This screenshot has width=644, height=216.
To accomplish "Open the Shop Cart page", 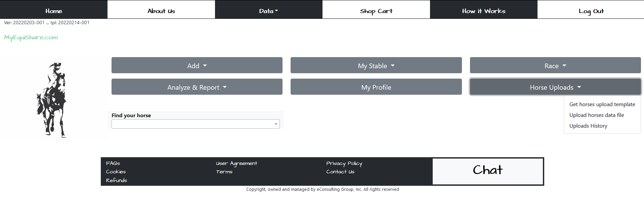I will tap(376, 11).
